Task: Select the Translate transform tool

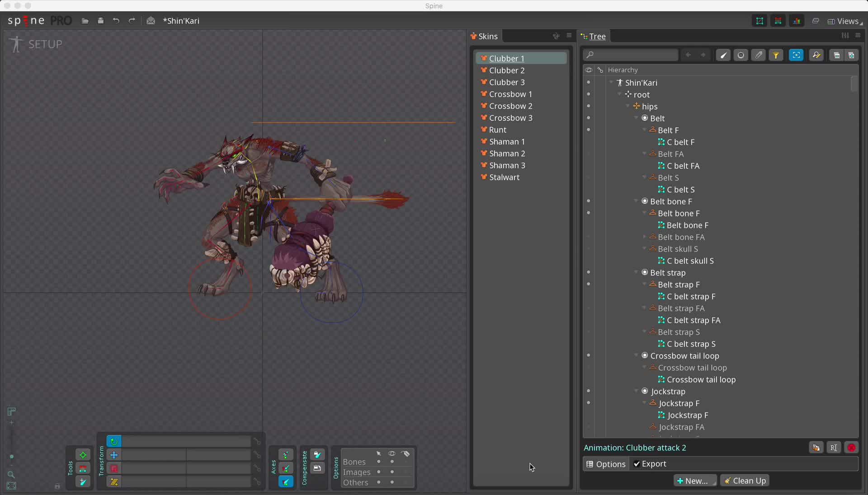Action: tap(114, 455)
